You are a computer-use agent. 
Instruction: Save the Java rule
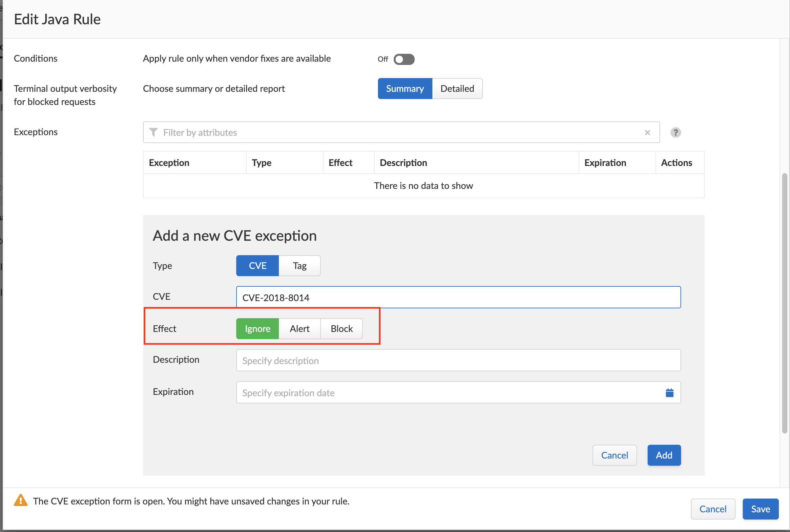tap(760, 509)
